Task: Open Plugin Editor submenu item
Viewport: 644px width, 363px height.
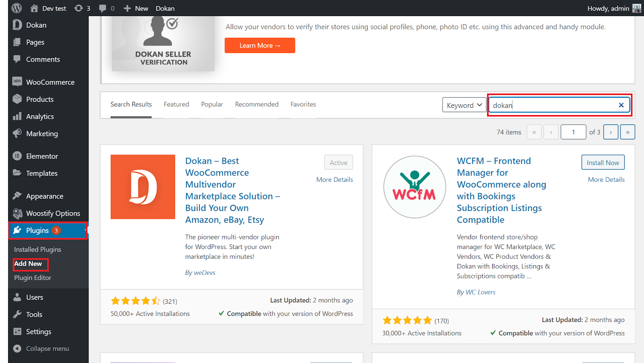Action: [x=33, y=278]
